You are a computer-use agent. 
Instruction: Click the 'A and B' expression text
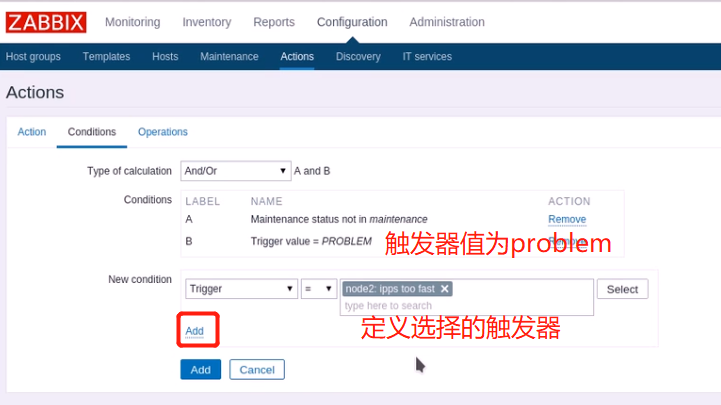pos(312,171)
